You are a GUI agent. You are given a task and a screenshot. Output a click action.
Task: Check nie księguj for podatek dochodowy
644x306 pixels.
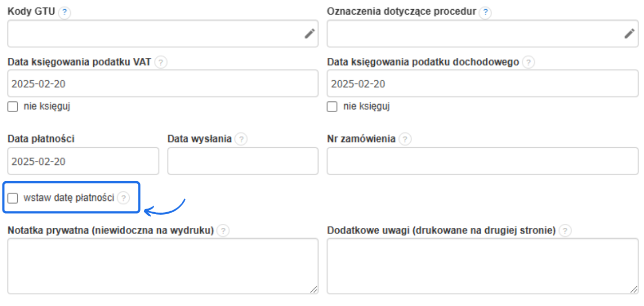coord(332,106)
